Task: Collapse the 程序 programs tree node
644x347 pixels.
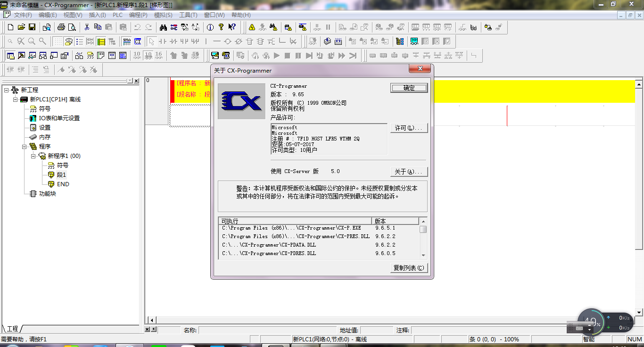Action: [x=25, y=147]
